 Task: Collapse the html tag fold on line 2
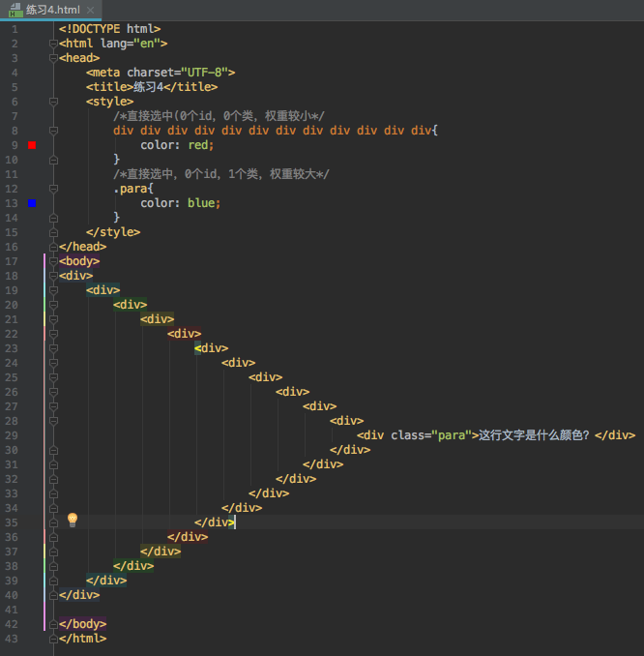(x=53, y=44)
